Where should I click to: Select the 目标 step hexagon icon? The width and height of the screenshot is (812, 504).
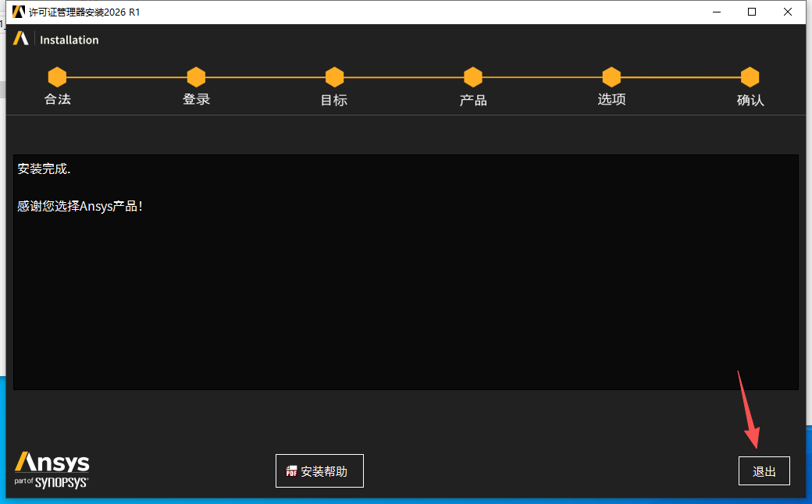point(334,76)
